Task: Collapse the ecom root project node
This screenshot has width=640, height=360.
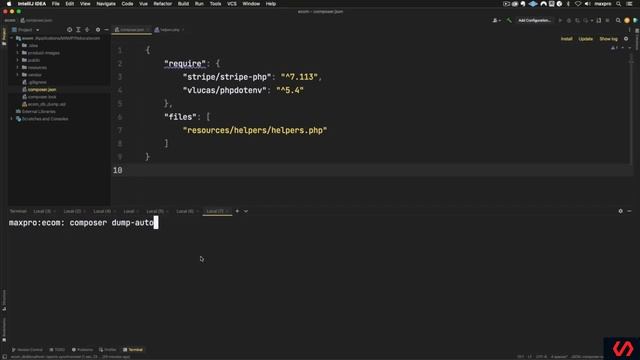Action: coord(12,38)
